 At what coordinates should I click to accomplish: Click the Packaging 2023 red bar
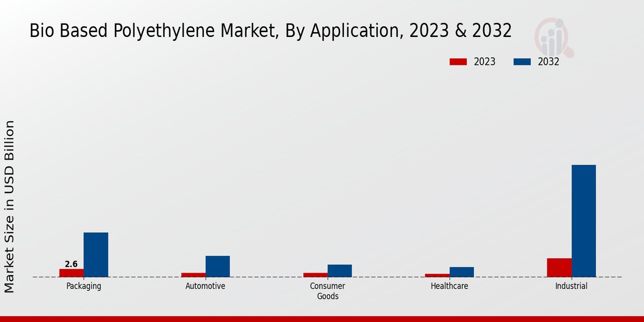pyautogui.click(x=71, y=273)
